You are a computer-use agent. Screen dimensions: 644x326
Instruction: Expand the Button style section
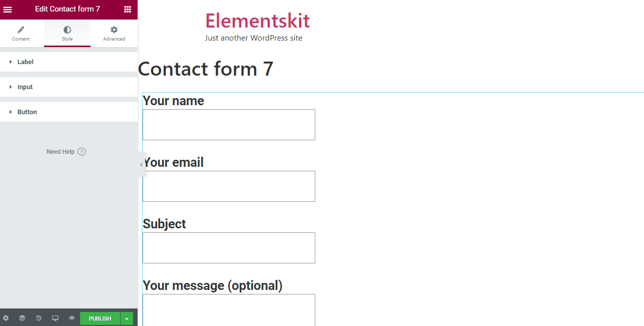pos(69,112)
